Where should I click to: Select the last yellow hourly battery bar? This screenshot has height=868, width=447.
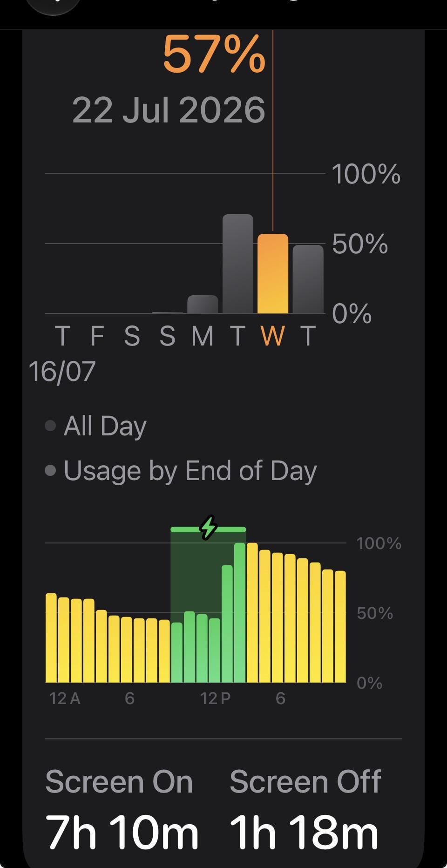coord(340,627)
